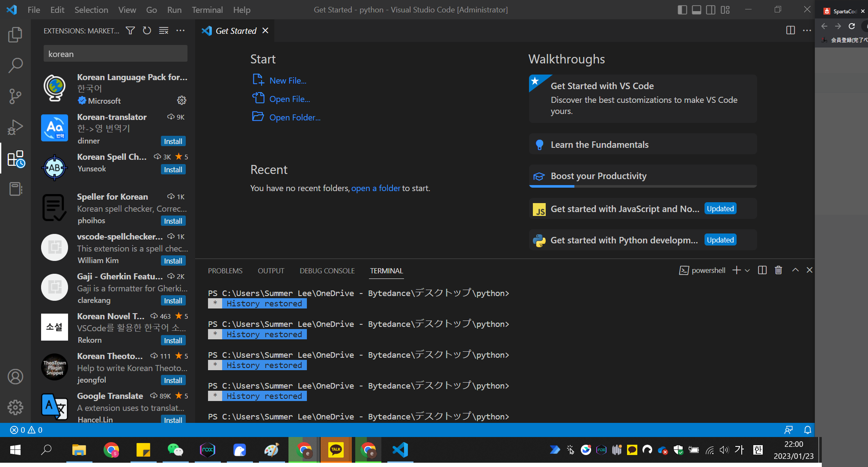
Task: Split the editor to the right
Action: click(x=791, y=30)
